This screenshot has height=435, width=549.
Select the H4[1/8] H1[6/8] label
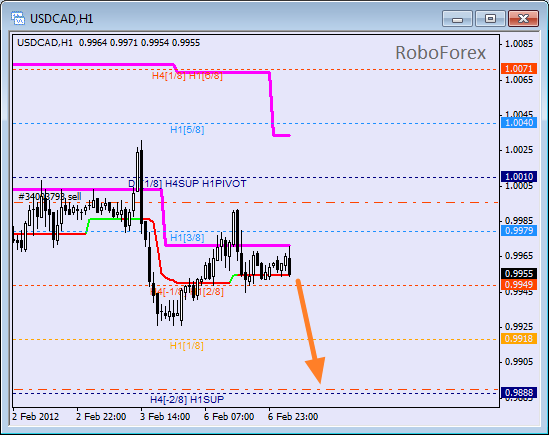tap(187, 76)
